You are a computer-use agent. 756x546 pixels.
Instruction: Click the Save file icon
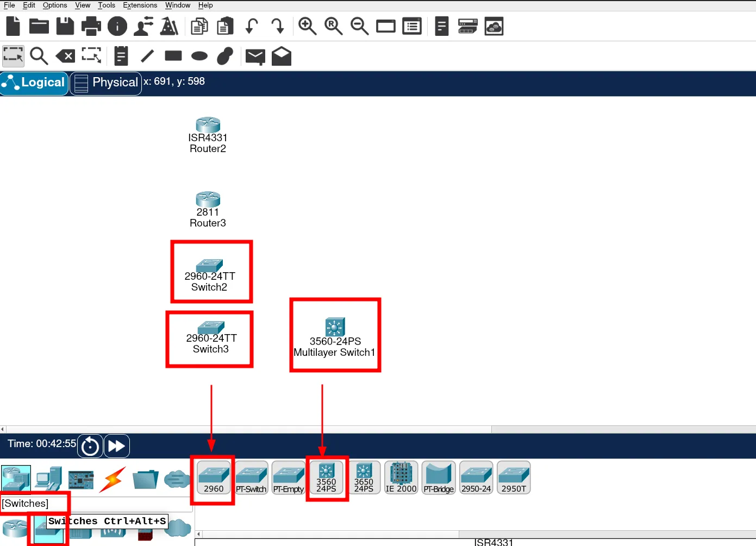pos(65,26)
